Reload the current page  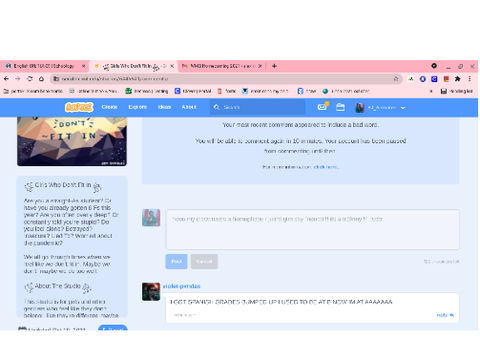tap(30, 79)
